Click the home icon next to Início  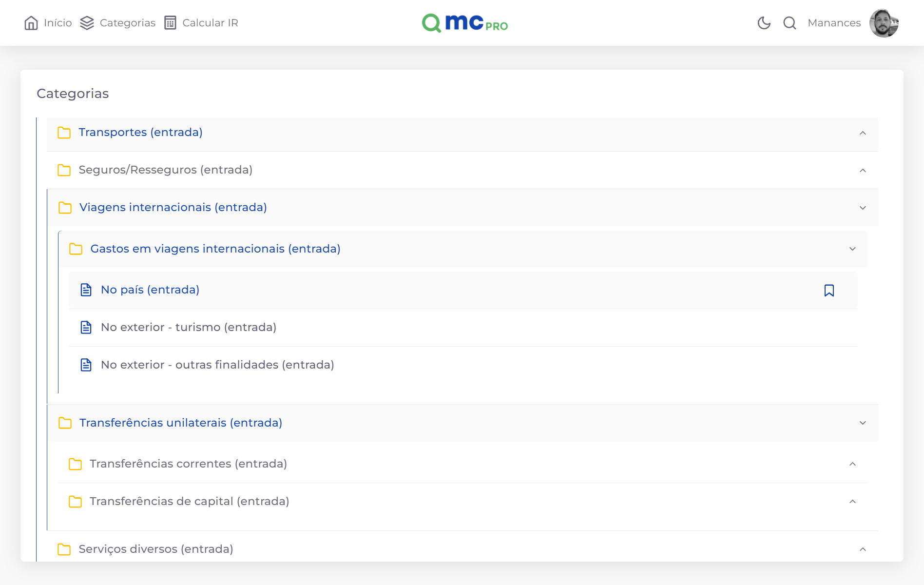(31, 23)
